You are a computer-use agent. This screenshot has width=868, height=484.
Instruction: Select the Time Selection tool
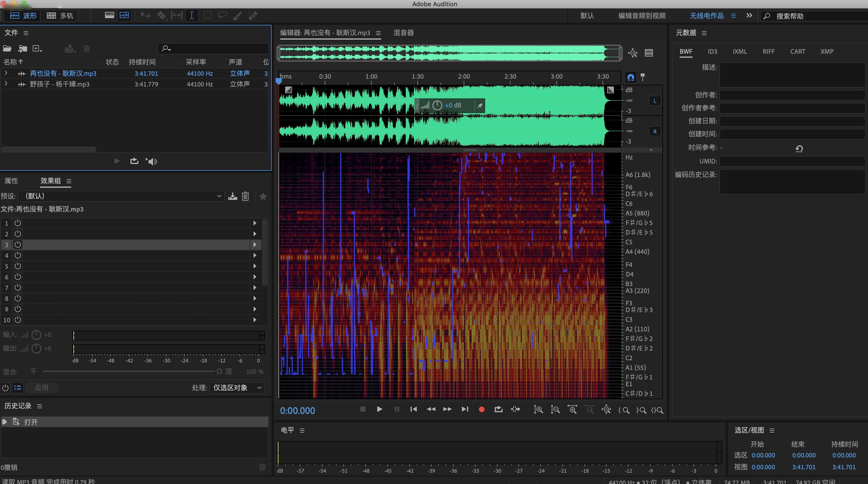pos(192,16)
